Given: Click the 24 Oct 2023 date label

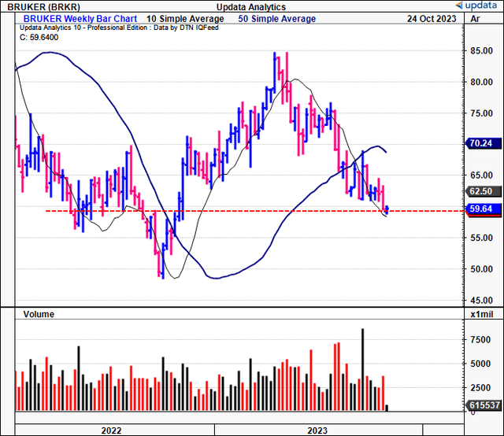Looking at the screenshot, I should coord(432,19).
